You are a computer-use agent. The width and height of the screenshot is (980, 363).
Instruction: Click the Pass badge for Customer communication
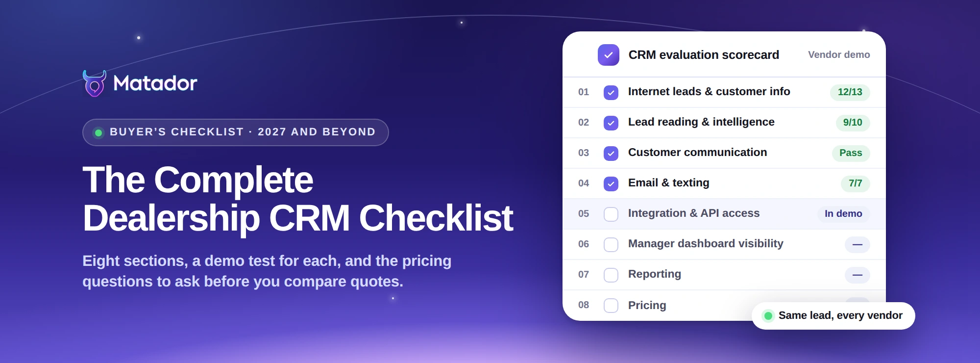point(851,153)
